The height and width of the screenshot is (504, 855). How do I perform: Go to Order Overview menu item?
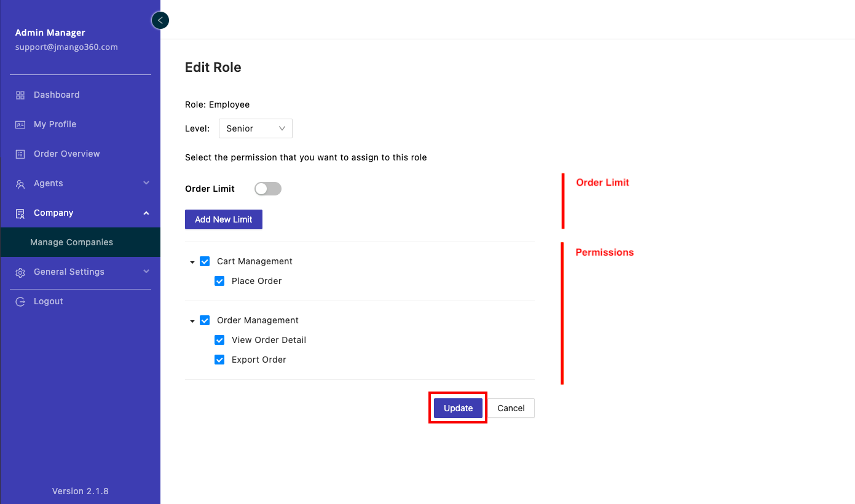tap(66, 154)
